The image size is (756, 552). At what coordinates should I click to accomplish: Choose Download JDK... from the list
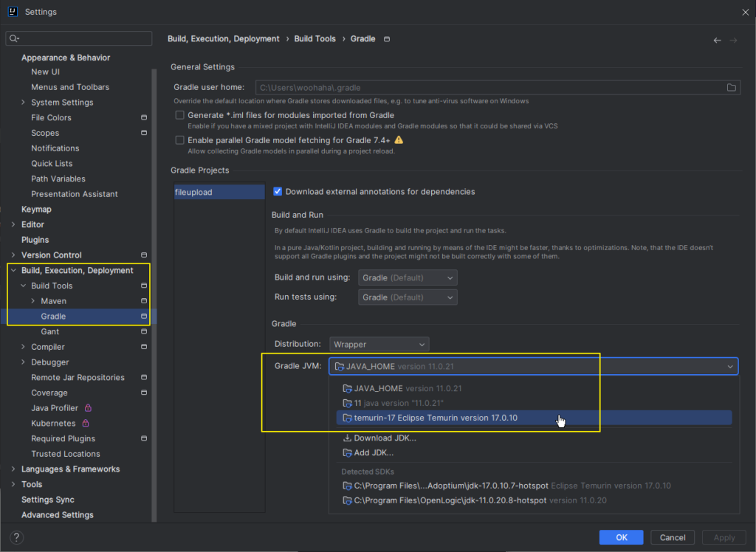point(534,438)
